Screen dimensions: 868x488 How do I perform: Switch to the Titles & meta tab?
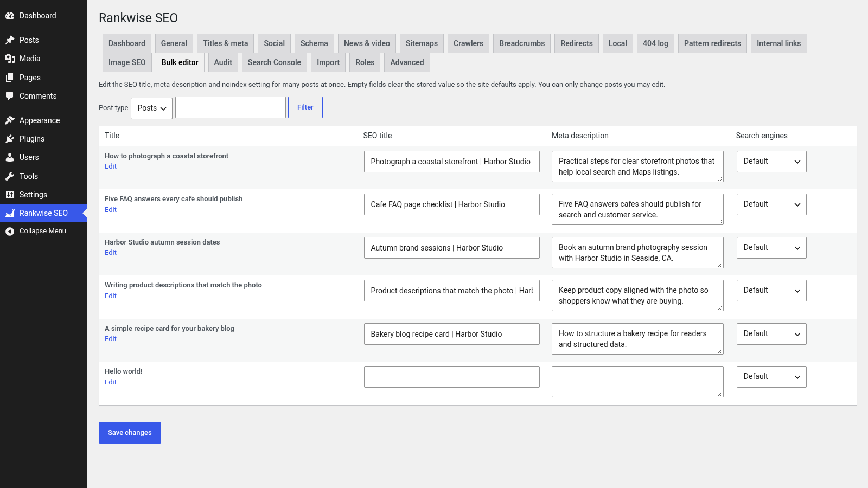pyautogui.click(x=226, y=43)
